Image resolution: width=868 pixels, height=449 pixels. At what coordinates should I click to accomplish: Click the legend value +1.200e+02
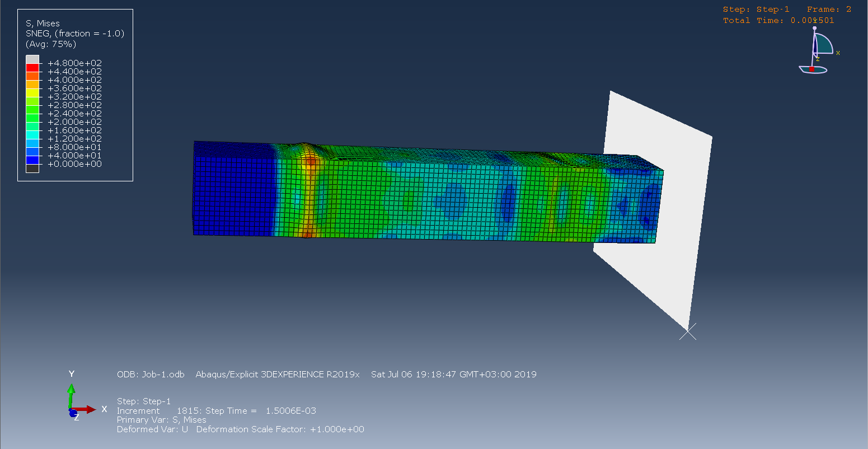(x=75, y=139)
